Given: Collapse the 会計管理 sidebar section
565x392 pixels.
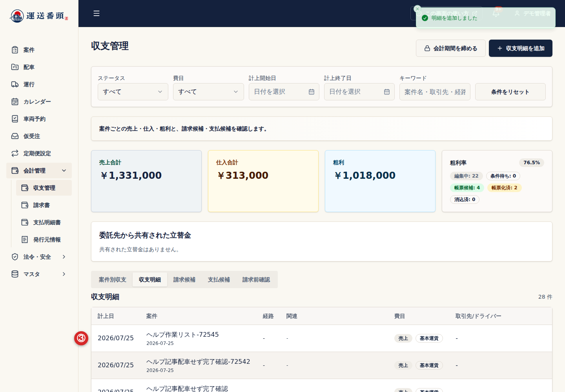Looking at the screenshot, I should (39, 171).
